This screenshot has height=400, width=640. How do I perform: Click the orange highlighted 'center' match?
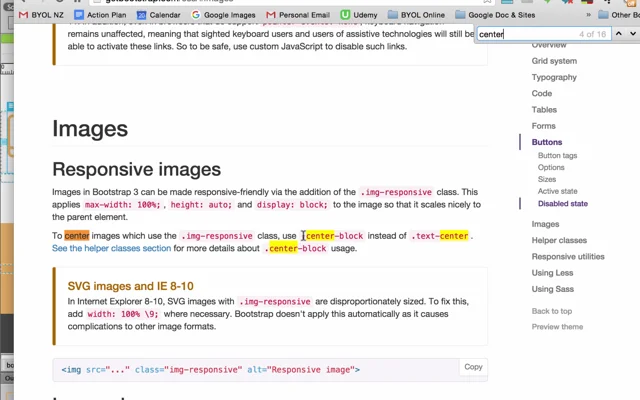pos(76,236)
